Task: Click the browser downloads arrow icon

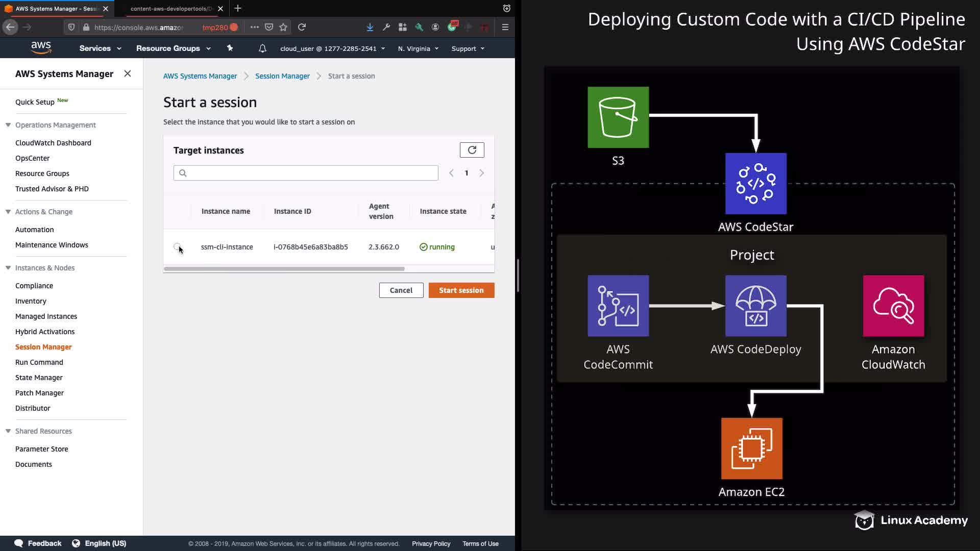Action: (x=370, y=27)
